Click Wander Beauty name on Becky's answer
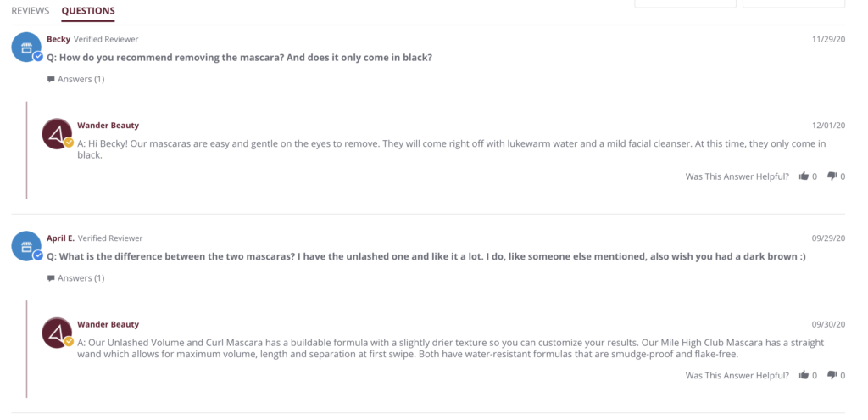868x420 pixels. [x=108, y=125]
